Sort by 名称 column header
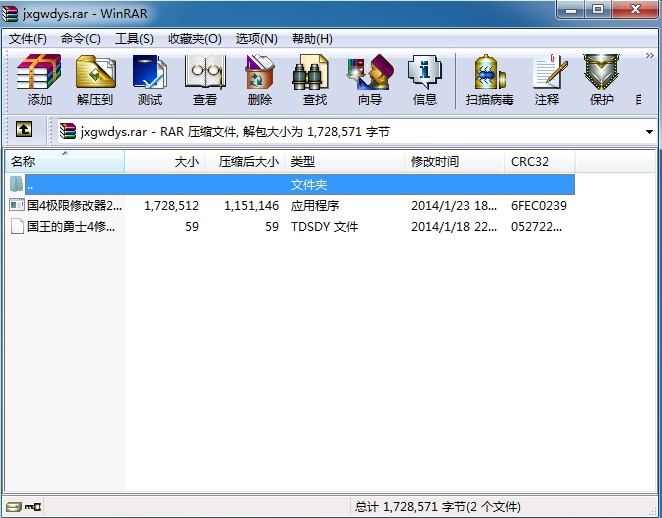 (65, 161)
